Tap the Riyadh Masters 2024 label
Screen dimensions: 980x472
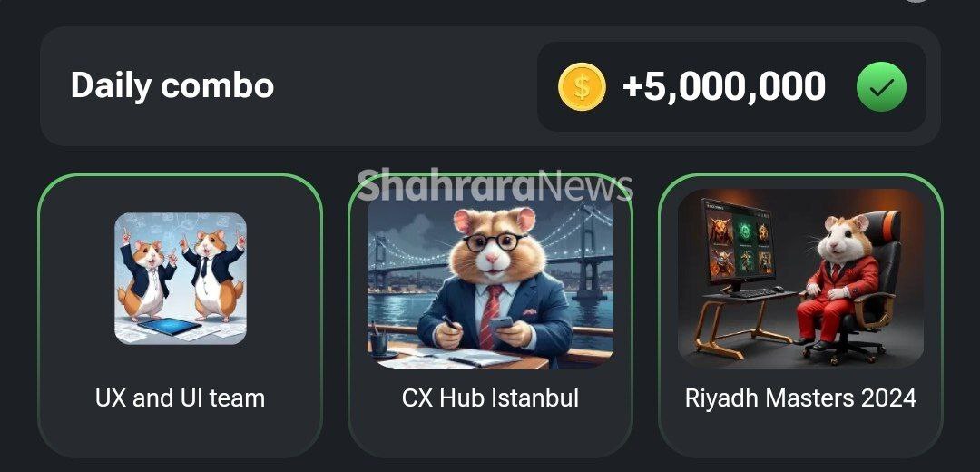click(800, 398)
